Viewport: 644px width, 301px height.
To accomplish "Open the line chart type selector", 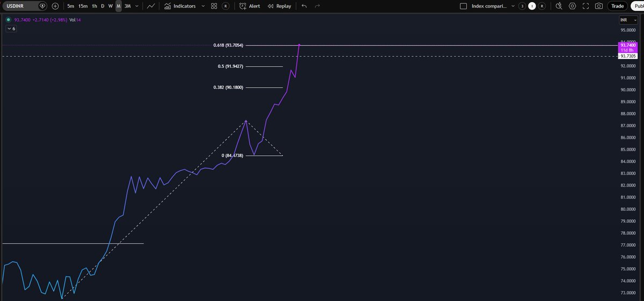I will pyautogui.click(x=151, y=6).
